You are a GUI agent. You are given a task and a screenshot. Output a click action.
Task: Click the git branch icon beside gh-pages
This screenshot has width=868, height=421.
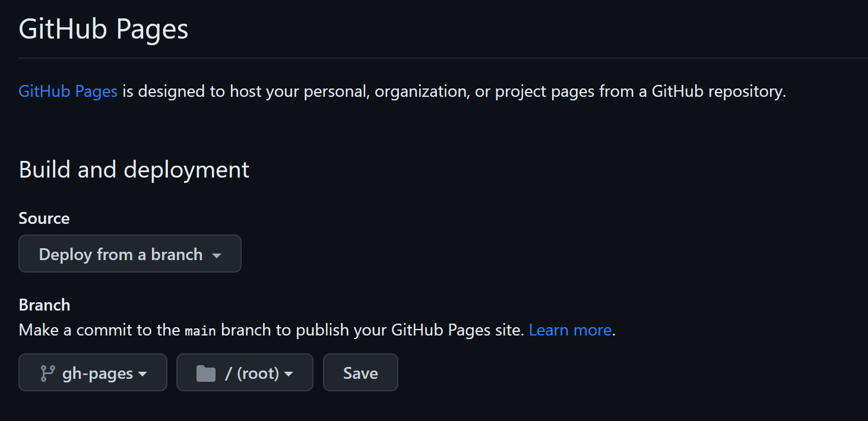point(47,373)
